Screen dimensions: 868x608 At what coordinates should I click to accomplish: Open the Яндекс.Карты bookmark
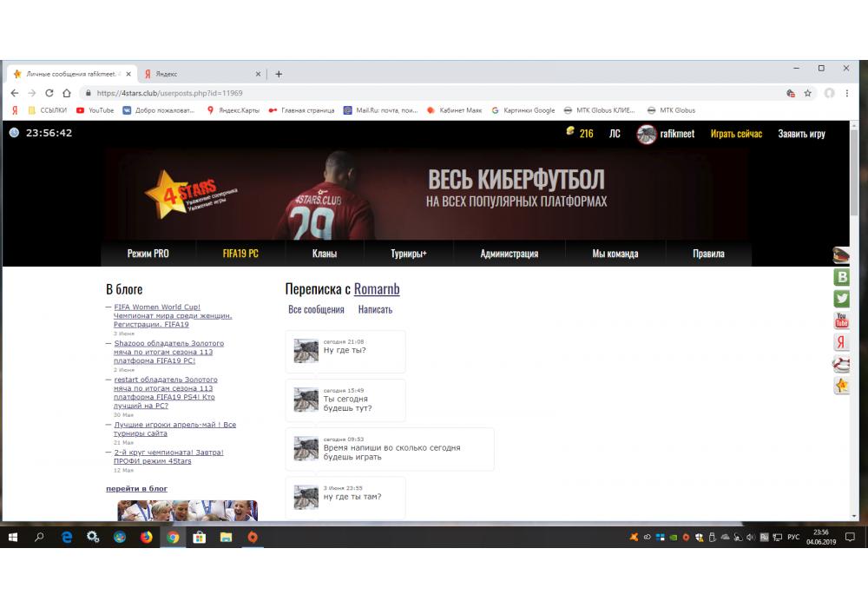pos(233,110)
